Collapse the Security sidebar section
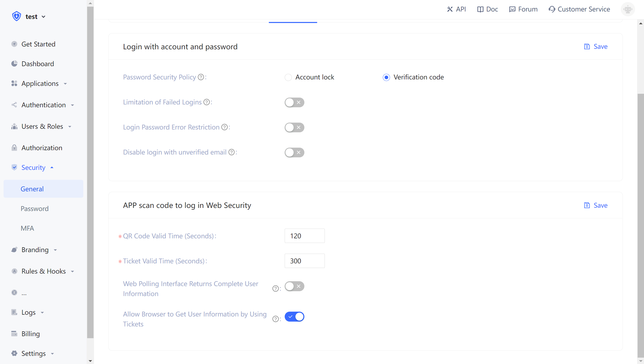Viewport: 644px width, 364px height. (x=33, y=168)
